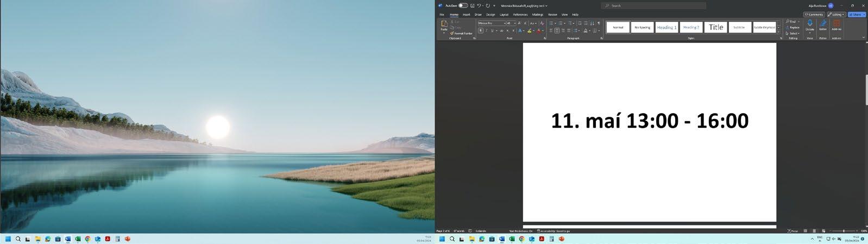Image resolution: width=868 pixels, height=244 pixels.
Task: Clear all formatting
Action: click(x=542, y=23)
